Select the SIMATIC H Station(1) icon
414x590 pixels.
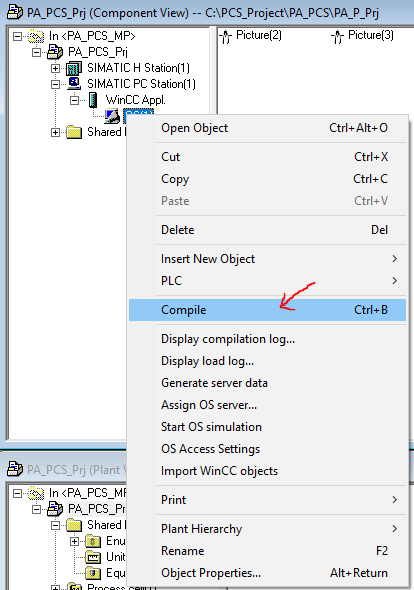tap(74, 68)
